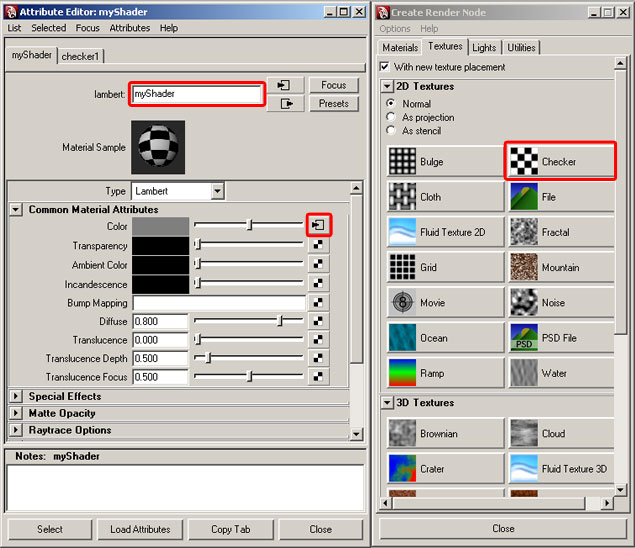Create a Fractal texture node
635x548 pixels.
tap(523, 232)
